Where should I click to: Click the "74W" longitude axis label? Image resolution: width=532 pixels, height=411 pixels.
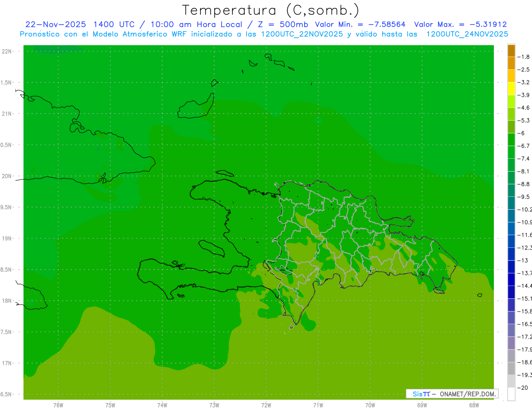pos(162,405)
